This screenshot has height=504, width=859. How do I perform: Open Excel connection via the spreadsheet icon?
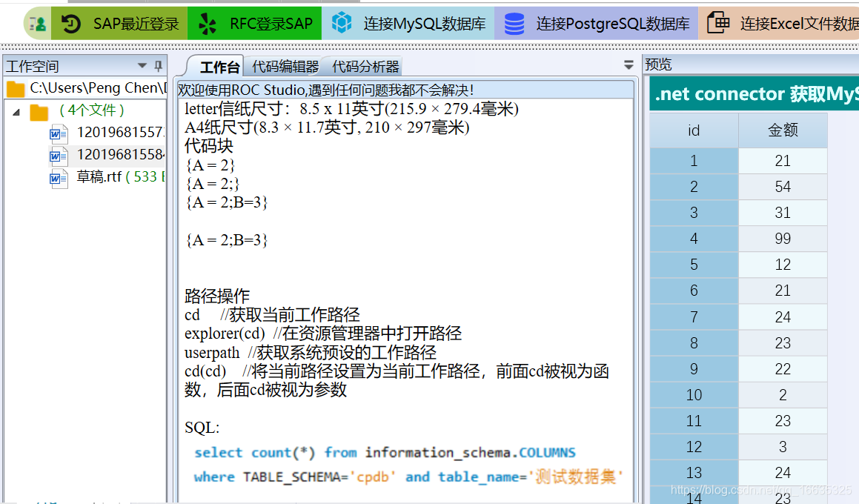pos(717,23)
